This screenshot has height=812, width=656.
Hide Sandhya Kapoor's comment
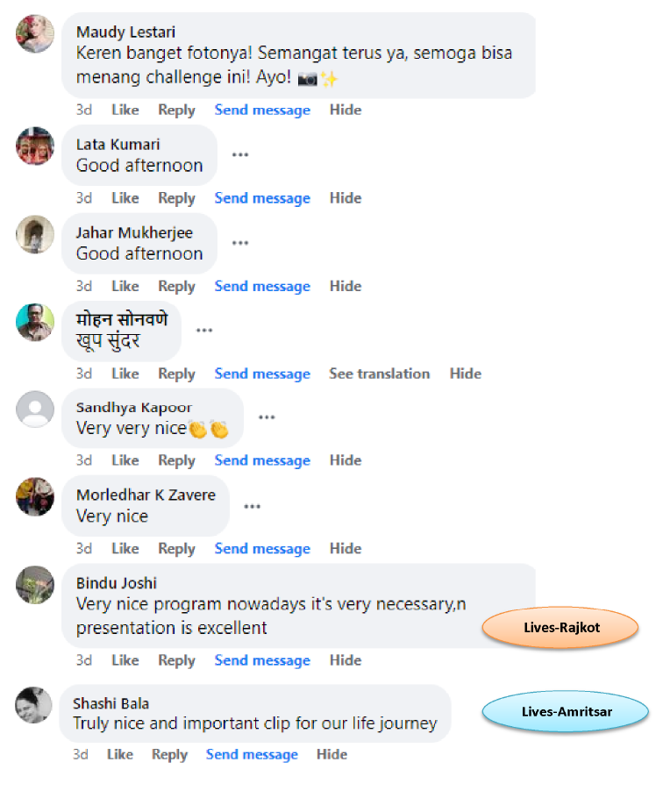click(x=346, y=460)
